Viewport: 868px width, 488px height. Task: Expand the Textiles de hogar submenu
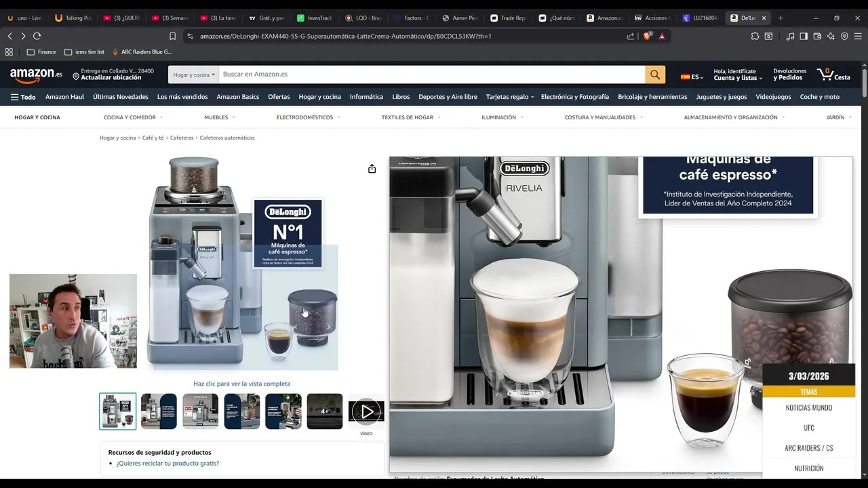[411, 117]
